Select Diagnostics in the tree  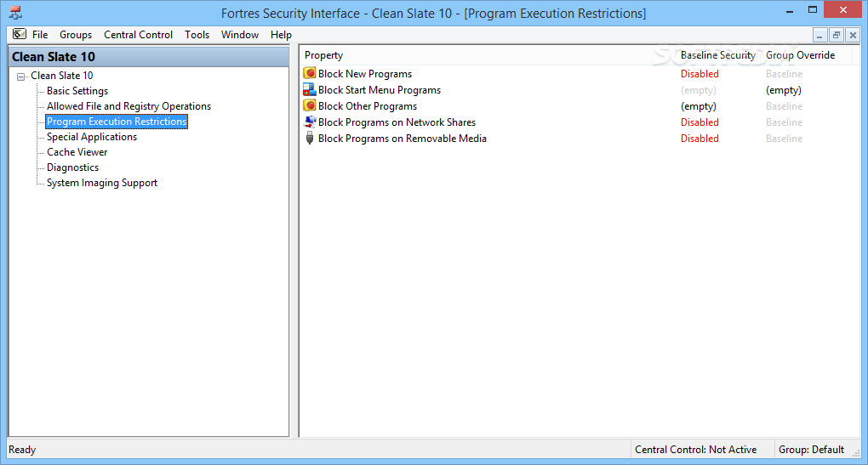[72, 167]
